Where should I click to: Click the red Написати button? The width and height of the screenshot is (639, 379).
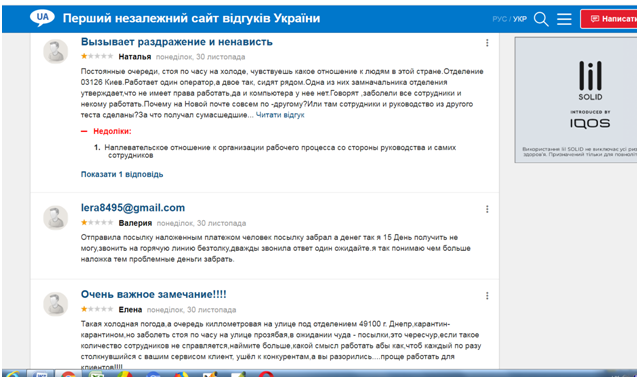pyautogui.click(x=610, y=19)
